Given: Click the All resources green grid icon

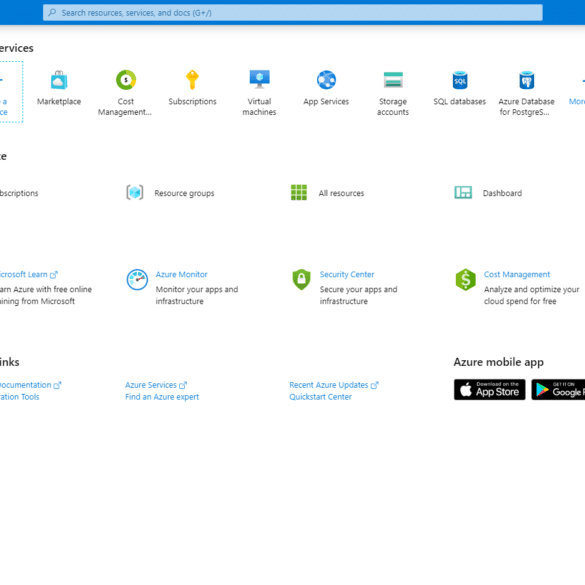Looking at the screenshot, I should (299, 193).
